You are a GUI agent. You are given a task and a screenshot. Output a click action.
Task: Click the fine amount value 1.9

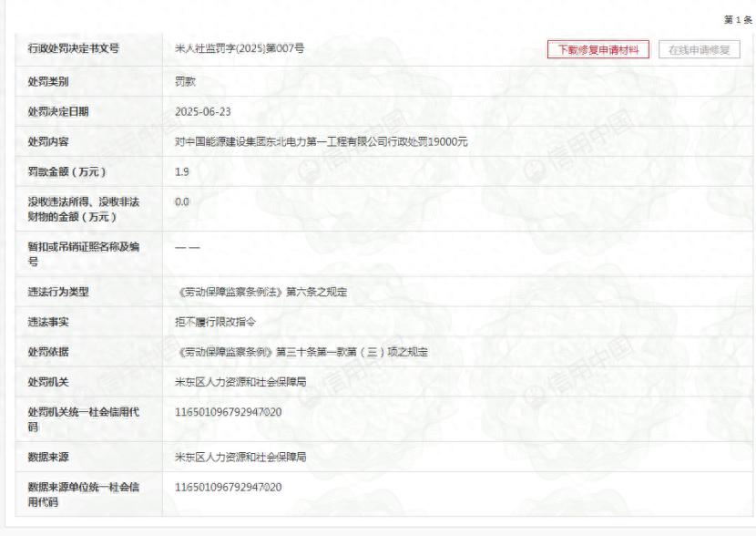point(182,171)
